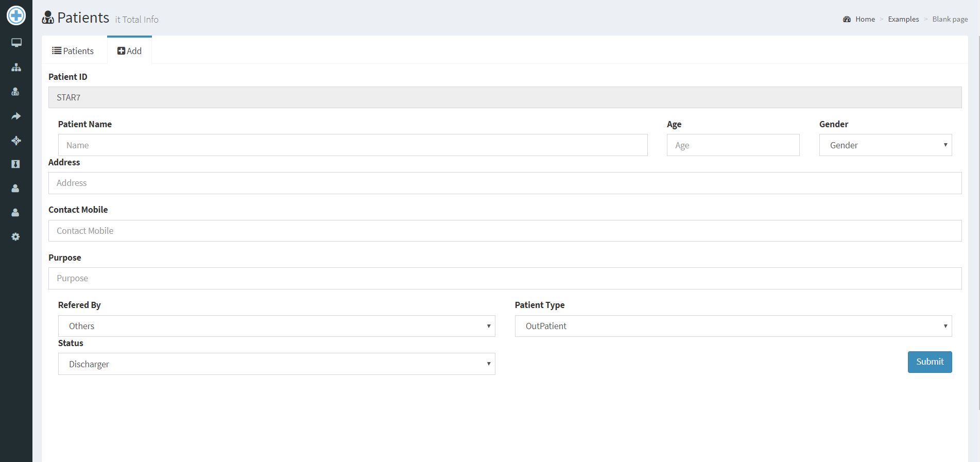Open the monitor dashboard sidebar icon
The image size is (980, 462).
tap(16, 43)
